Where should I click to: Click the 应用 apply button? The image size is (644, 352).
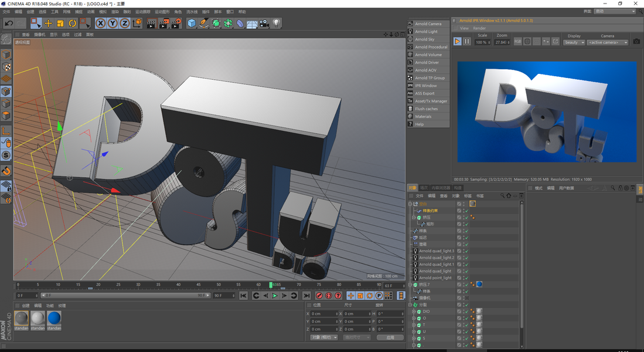point(390,337)
